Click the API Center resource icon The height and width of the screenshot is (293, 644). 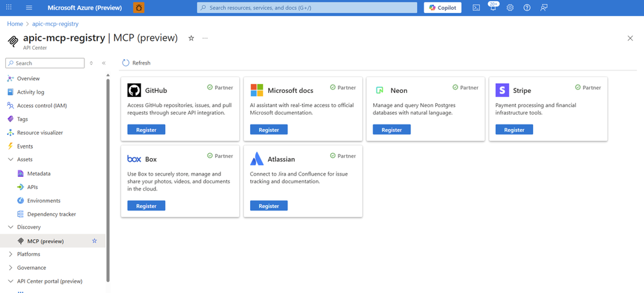tap(13, 41)
